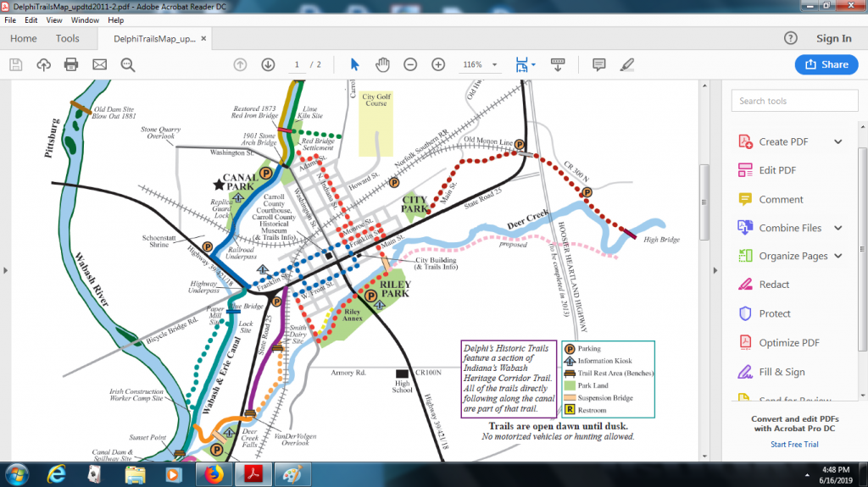Screen dimensions: 868x487
Task: Expand the Organize Pages options
Action: pos(837,256)
